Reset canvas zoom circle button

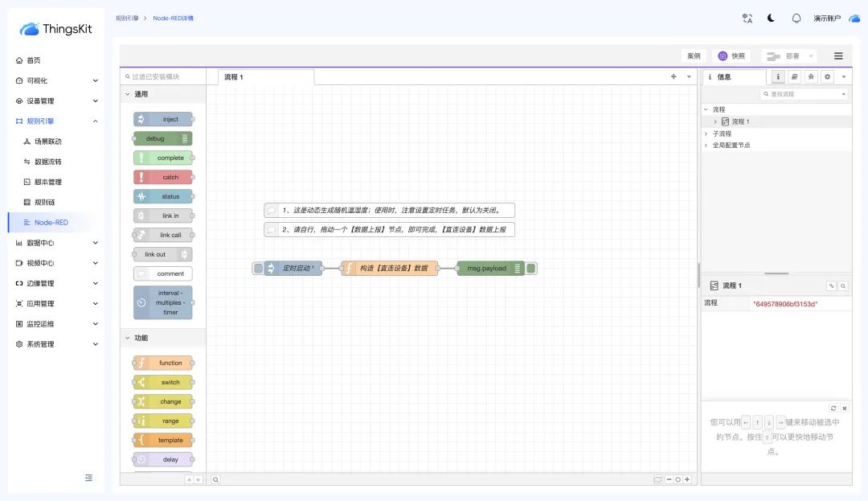point(678,479)
